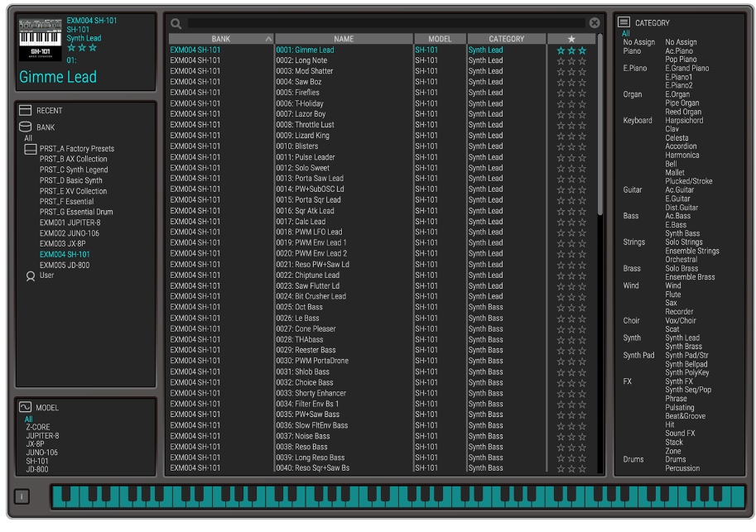Clear the search field with X icon

595,22
